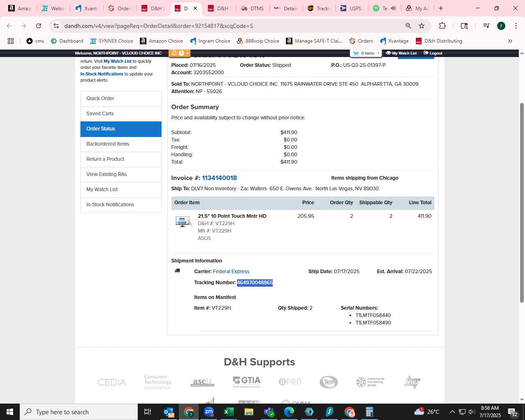Click the browser back arrow
Viewport: 525px width, 420px height.
pyautogui.click(x=9, y=26)
